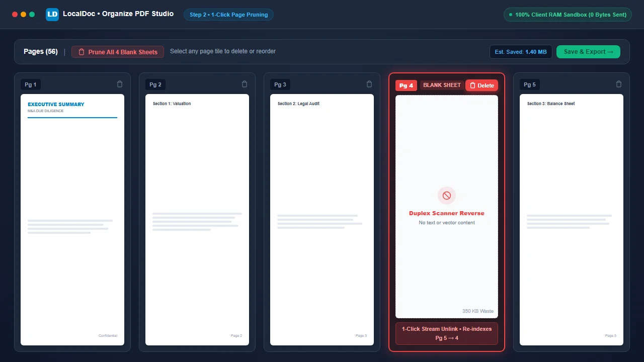Viewport: 644px width, 362px height.
Task: Select the Executive Summary page thumbnail
Action: tap(72, 220)
